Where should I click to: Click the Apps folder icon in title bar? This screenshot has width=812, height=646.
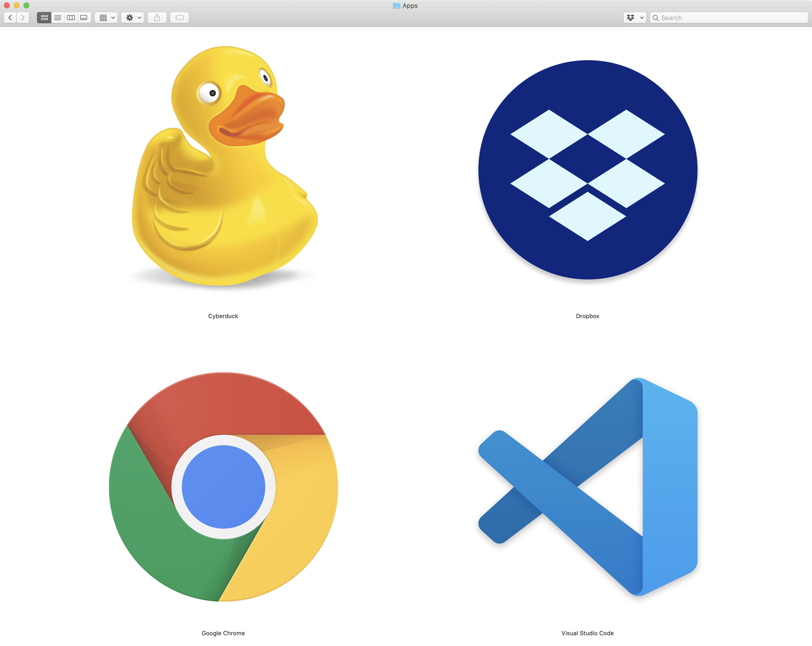(x=397, y=6)
